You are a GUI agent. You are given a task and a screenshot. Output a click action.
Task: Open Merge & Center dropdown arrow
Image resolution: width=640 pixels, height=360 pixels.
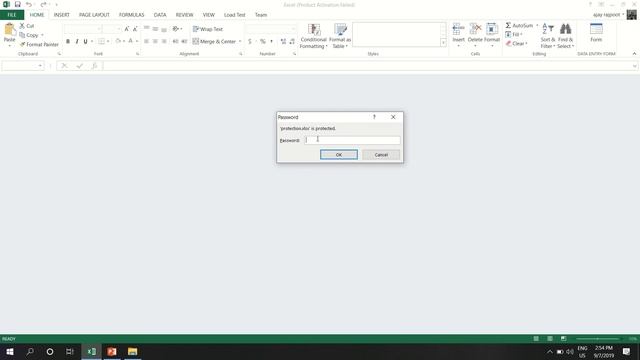point(240,41)
